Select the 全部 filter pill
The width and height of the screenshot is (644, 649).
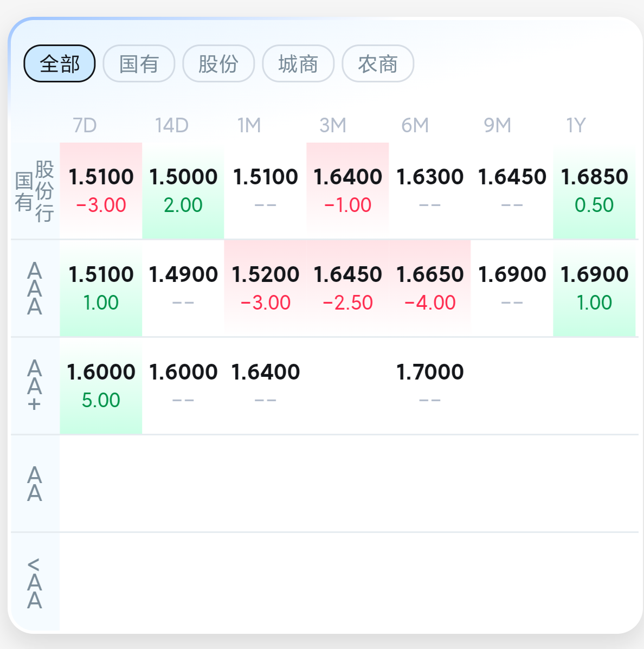tap(60, 64)
